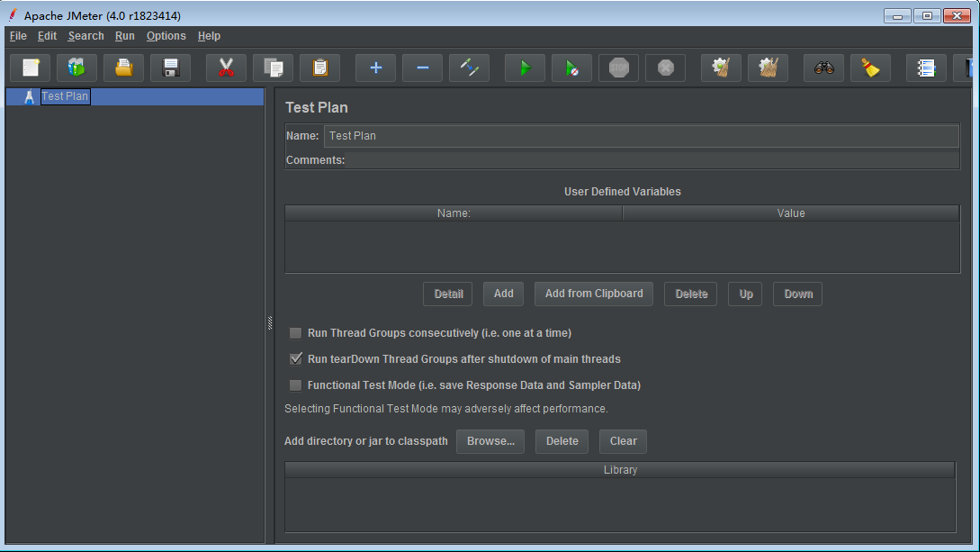Click the Name: column header
Image resolution: width=980 pixels, height=552 pixels.
454,213
